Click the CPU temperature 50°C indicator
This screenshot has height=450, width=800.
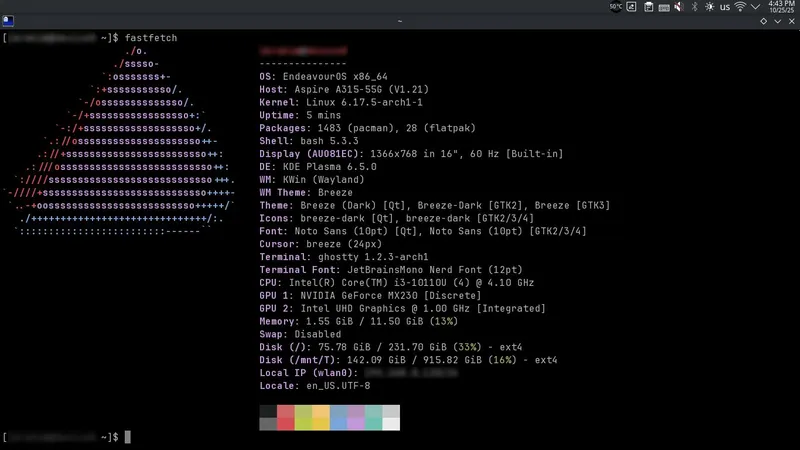pos(616,7)
